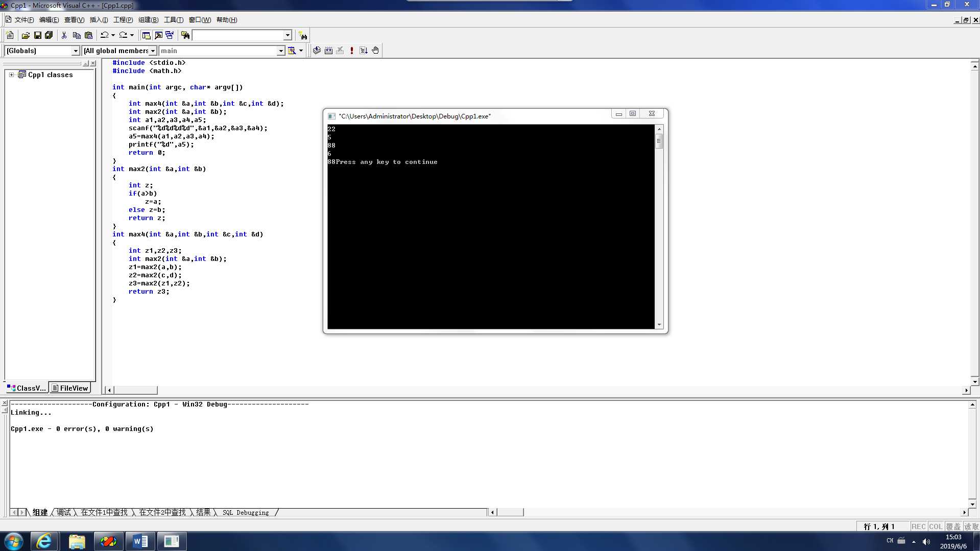Viewport: 980px width, 551px height.
Task: Click the Cpp1.exe console taskbar button
Action: (172, 541)
